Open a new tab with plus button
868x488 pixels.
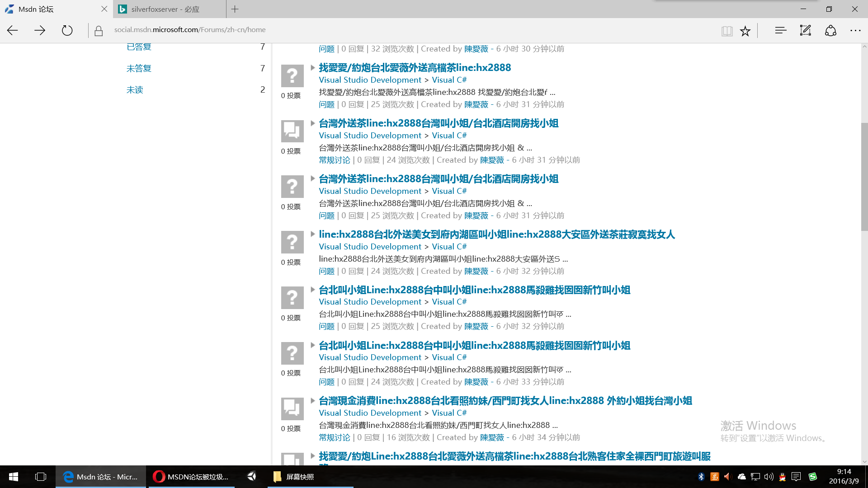235,9
